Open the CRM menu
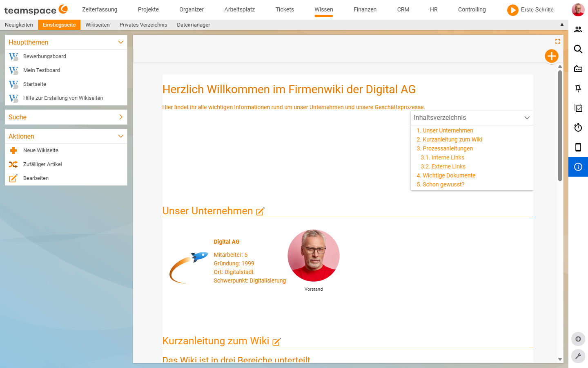The height and width of the screenshot is (368, 588). point(403,9)
